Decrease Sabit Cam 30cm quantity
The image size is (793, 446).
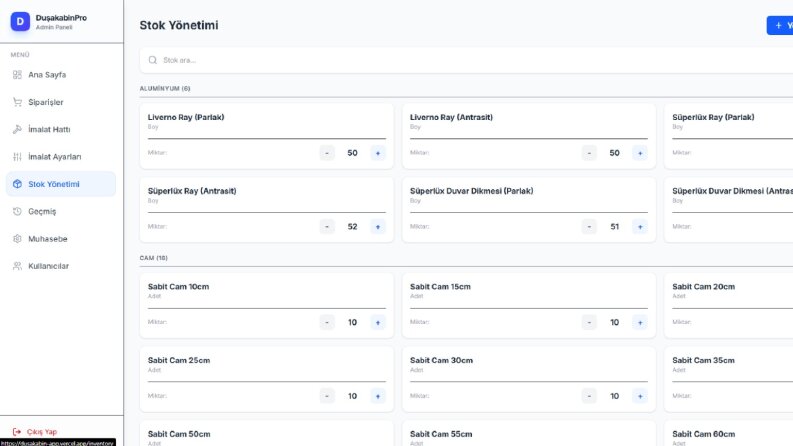[x=589, y=396]
